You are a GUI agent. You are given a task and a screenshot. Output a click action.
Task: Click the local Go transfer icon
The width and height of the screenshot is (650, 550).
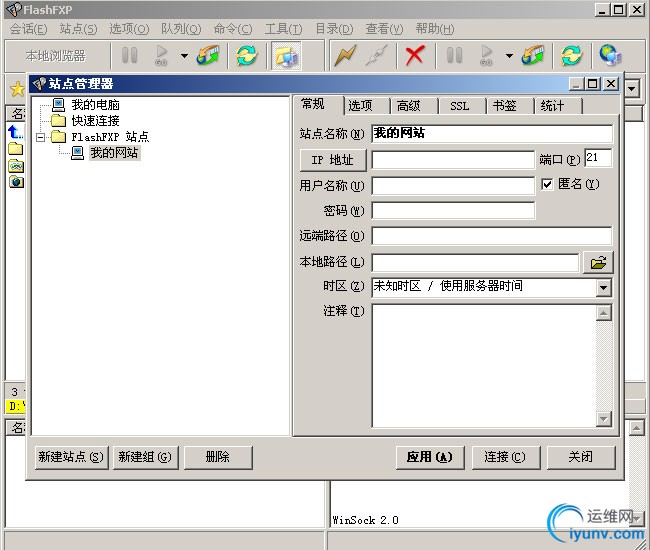(x=161, y=55)
